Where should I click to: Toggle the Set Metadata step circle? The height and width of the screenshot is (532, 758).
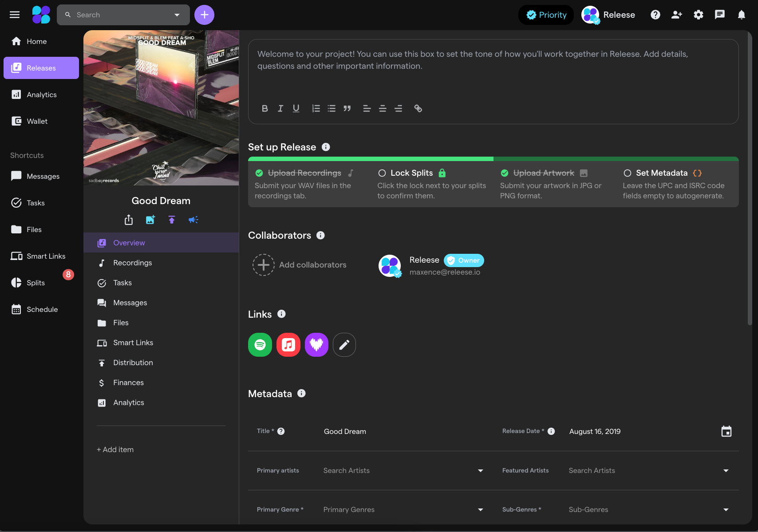pyautogui.click(x=628, y=173)
